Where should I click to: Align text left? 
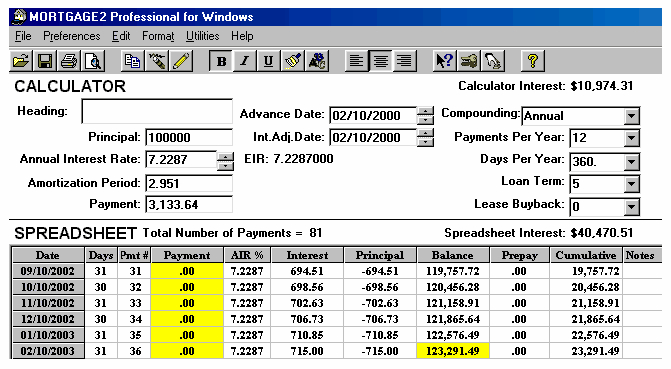point(356,61)
